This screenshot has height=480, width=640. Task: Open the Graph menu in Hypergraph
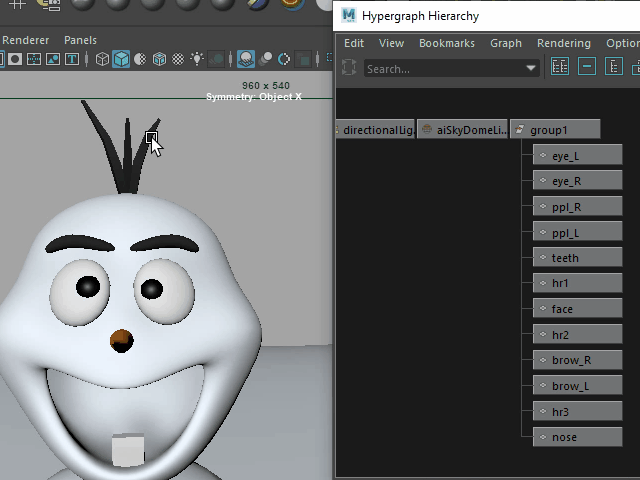505,43
